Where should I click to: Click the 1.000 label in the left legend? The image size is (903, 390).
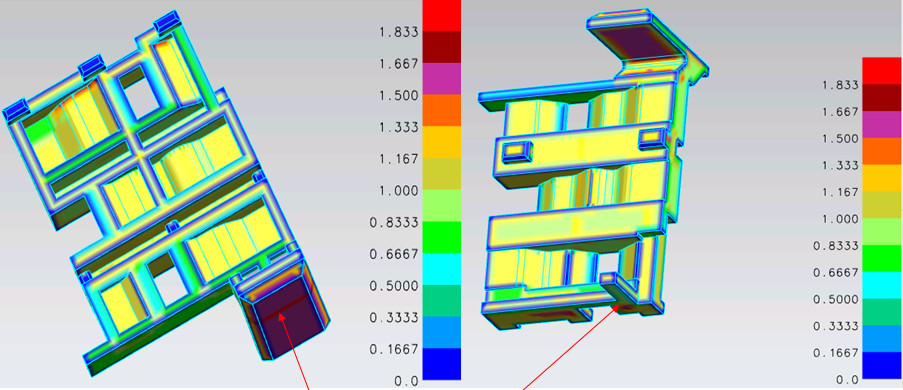(397, 191)
